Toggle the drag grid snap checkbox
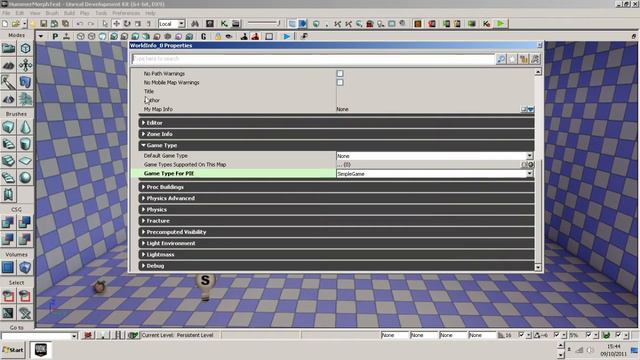This screenshot has height=360, width=640. point(521,335)
